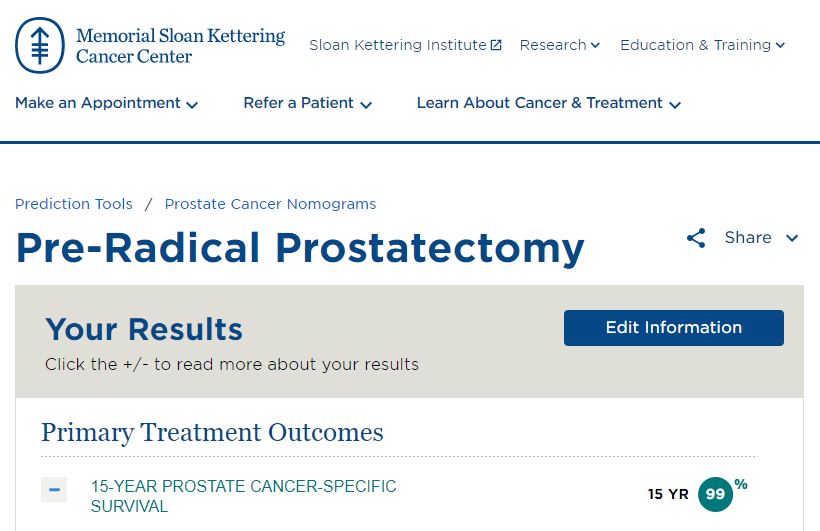Viewport: 820px width, 531px height.
Task: Click the 99 percent survival badge
Action: pyautogui.click(x=715, y=494)
